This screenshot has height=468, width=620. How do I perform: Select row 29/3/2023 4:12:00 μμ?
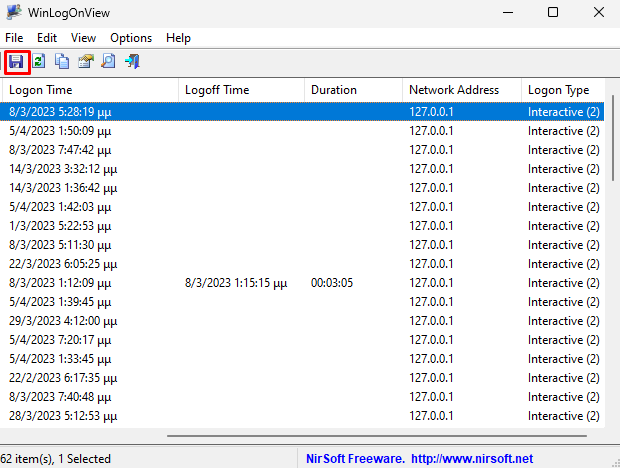tap(302, 321)
